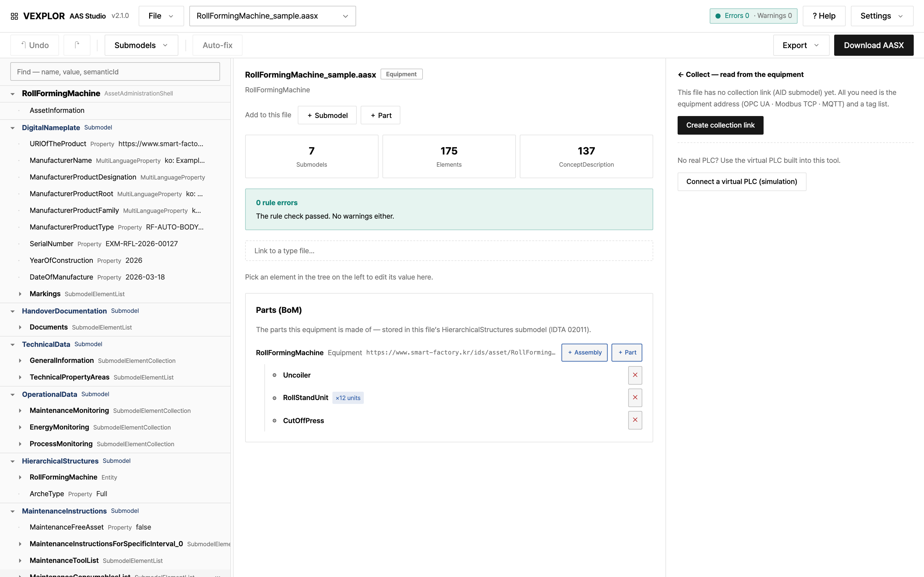
Task: Remove the Uncoiler part with red X
Action: [x=635, y=375]
